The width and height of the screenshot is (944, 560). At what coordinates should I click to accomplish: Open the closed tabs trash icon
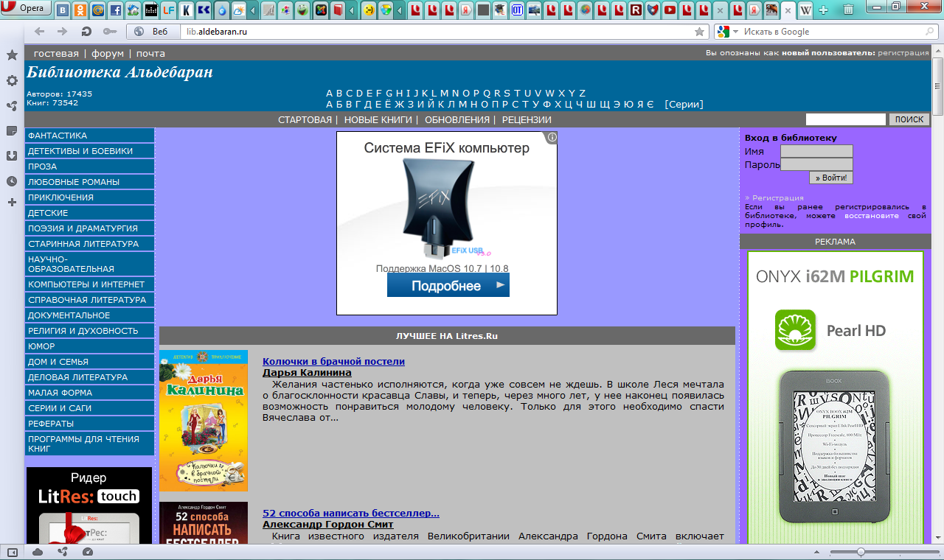point(848,10)
